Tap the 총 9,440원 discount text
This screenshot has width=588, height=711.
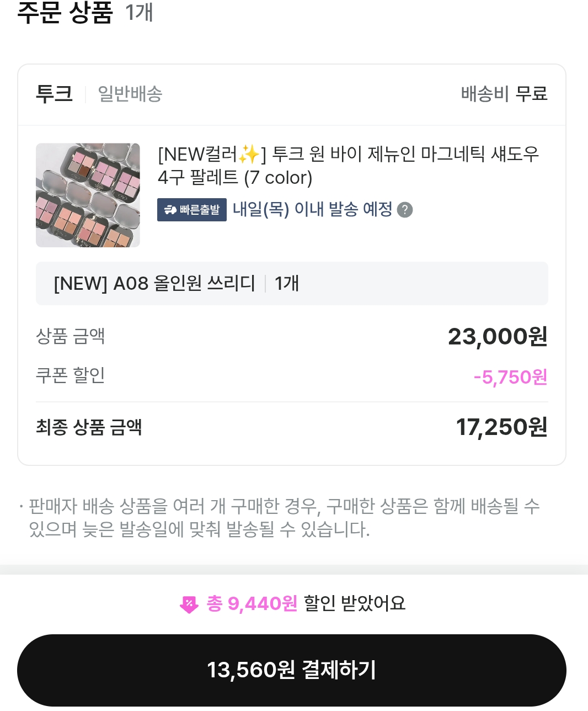point(252,603)
